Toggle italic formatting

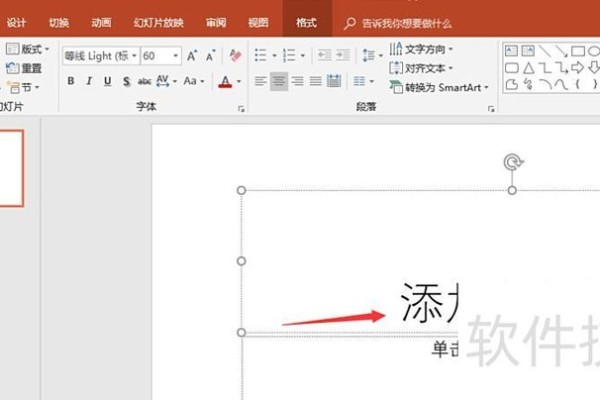pos(89,81)
